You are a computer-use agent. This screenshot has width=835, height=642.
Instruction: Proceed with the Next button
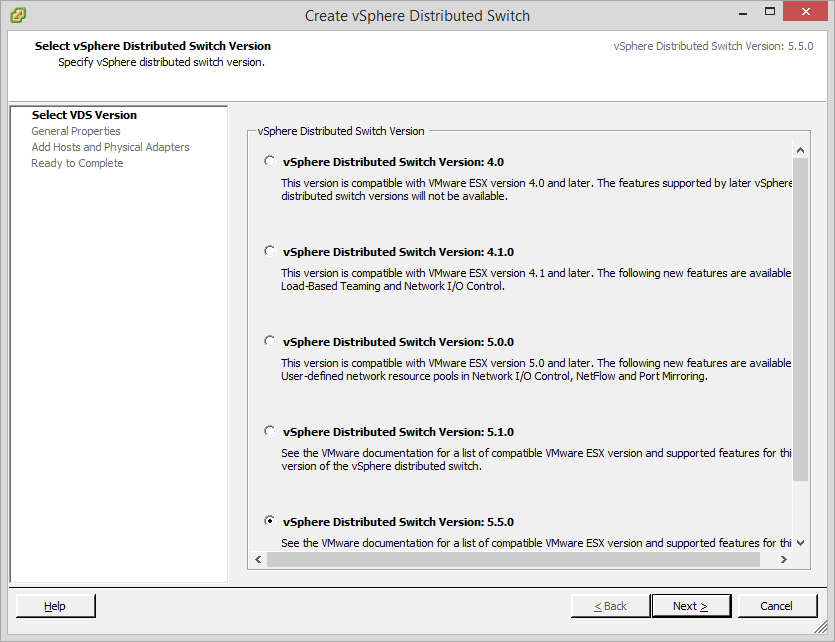click(x=690, y=606)
